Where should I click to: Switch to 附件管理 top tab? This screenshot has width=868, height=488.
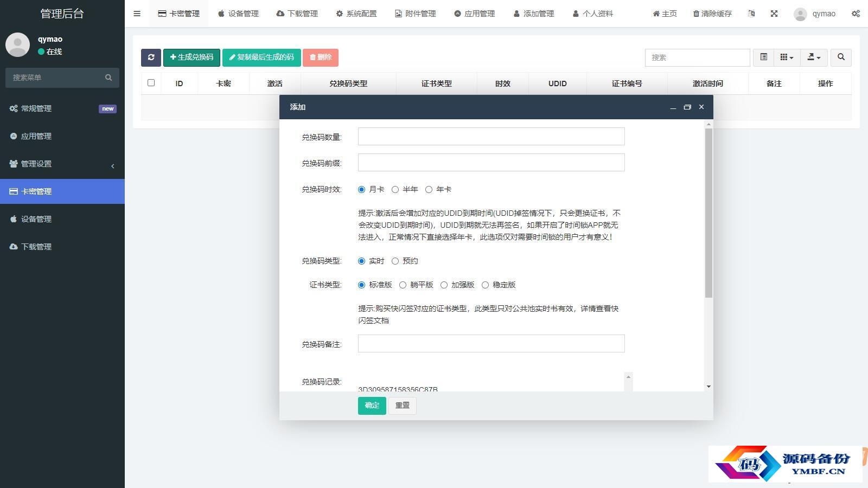[x=415, y=14]
